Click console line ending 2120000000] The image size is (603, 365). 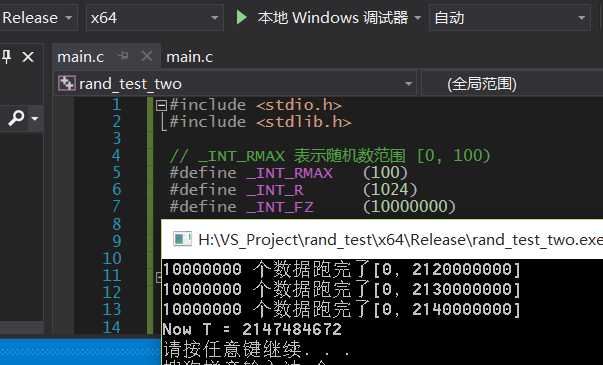click(x=341, y=270)
